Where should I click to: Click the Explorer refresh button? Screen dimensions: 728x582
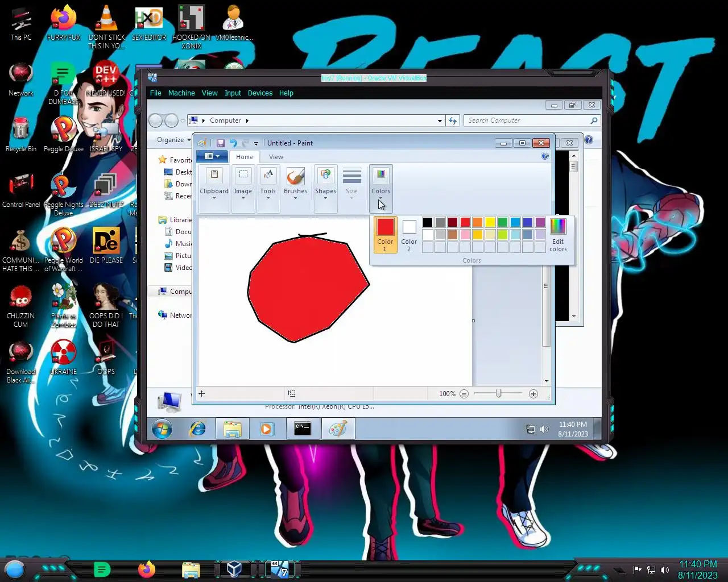(x=453, y=120)
